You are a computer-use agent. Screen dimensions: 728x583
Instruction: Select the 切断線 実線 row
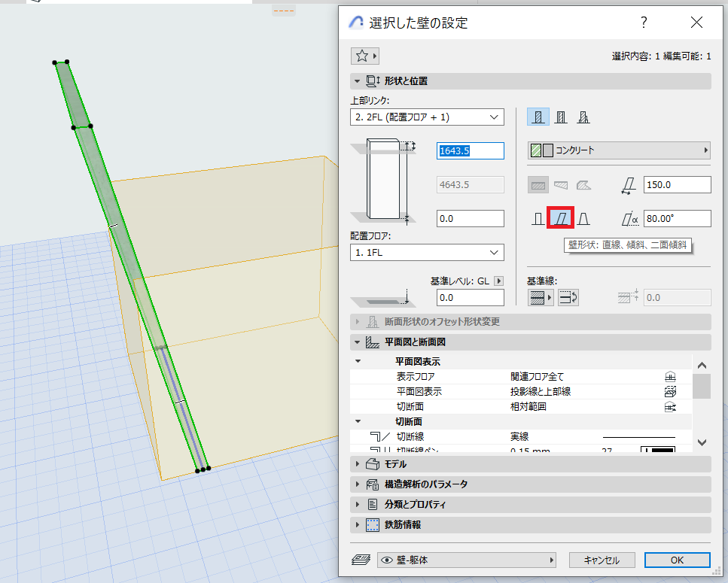point(520,437)
